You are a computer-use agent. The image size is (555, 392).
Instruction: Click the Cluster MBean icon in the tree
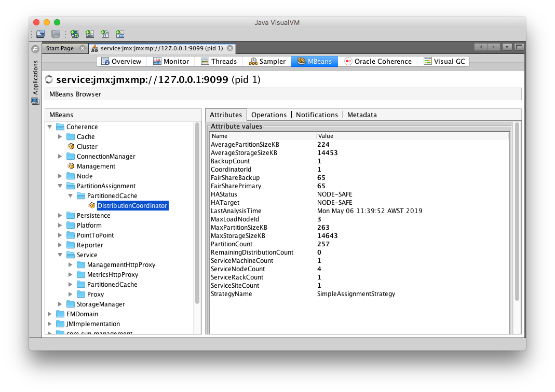coord(71,146)
